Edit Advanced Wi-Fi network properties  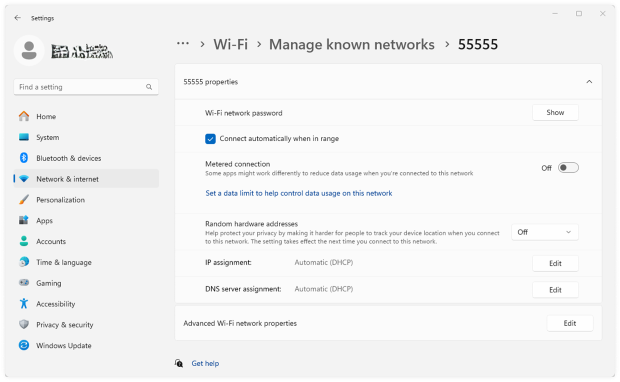570,323
